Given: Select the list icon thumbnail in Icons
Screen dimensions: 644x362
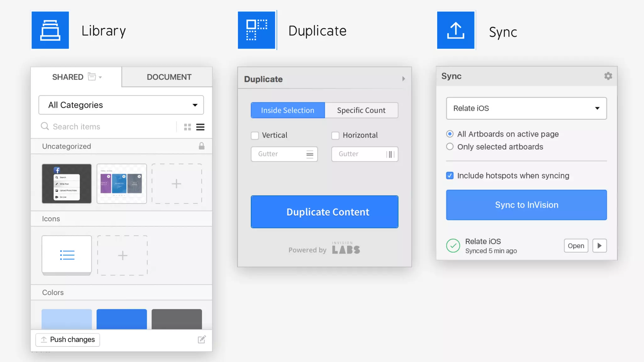Looking at the screenshot, I should (67, 255).
